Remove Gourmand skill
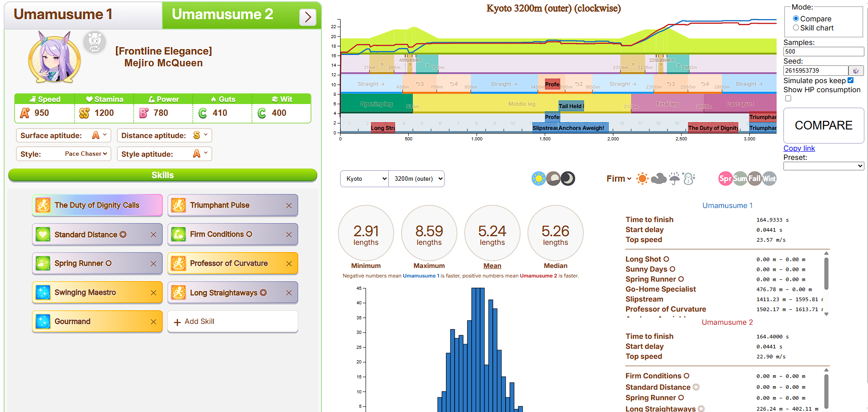Image resolution: width=868 pixels, height=412 pixels. point(153,322)
